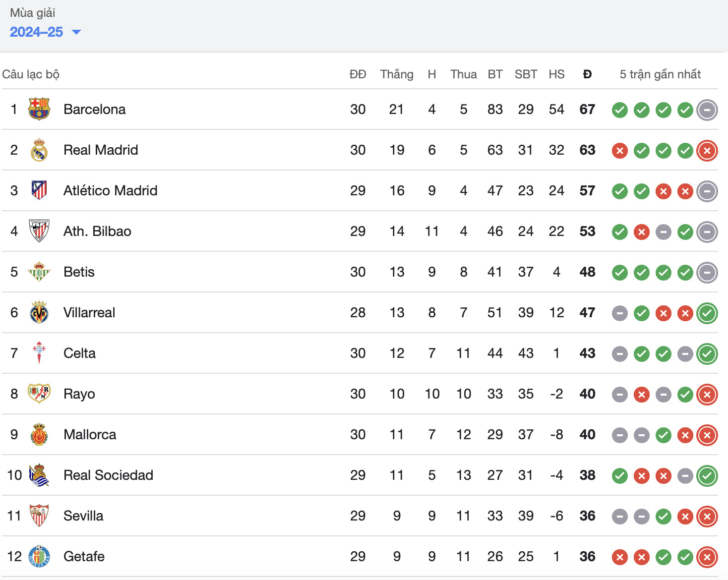Click the Real Madrid crest icon
728x580 pixels.
(39, 150)
